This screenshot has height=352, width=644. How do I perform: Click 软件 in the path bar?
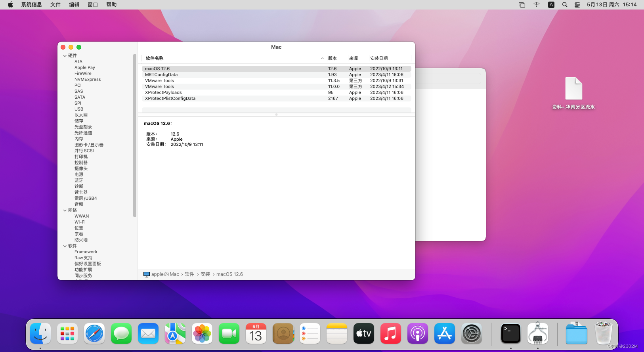click(189, 274)
